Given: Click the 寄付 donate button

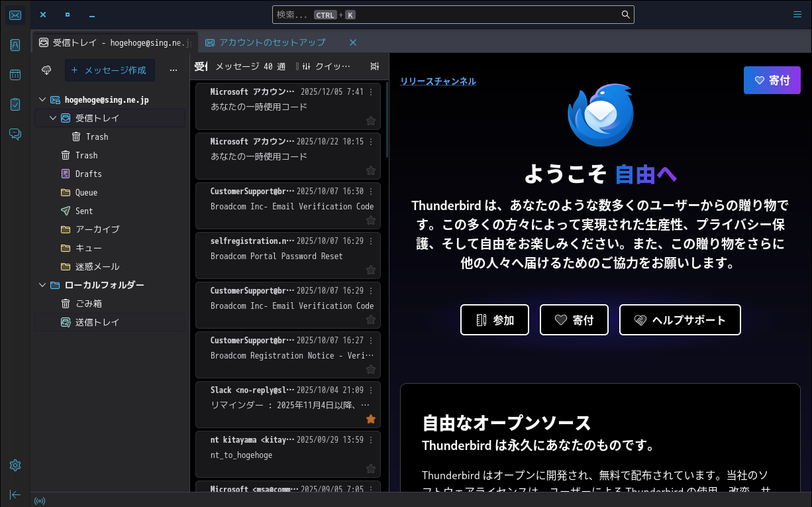Looking at the screenshot, I should coord(772,80).
